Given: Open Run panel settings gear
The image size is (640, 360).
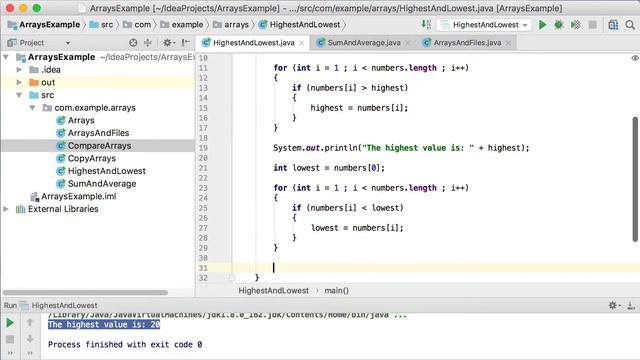Looking at the screenshot, I should tap(614, 305).
